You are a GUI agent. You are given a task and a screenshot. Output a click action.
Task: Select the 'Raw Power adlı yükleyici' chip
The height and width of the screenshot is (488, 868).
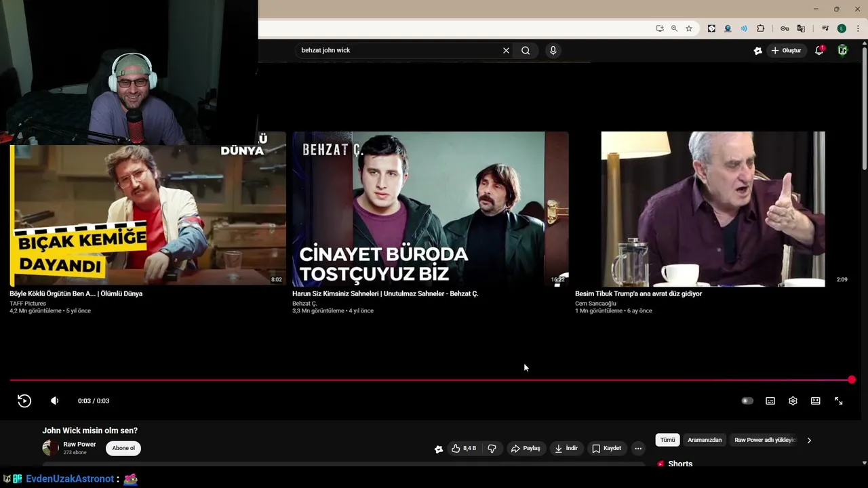[764, 440]
